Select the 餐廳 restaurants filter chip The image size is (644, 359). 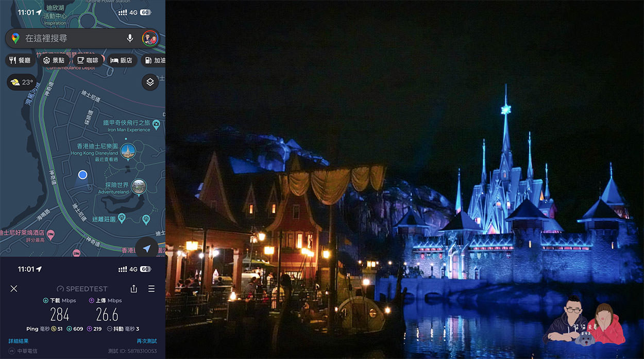point(20,60)
